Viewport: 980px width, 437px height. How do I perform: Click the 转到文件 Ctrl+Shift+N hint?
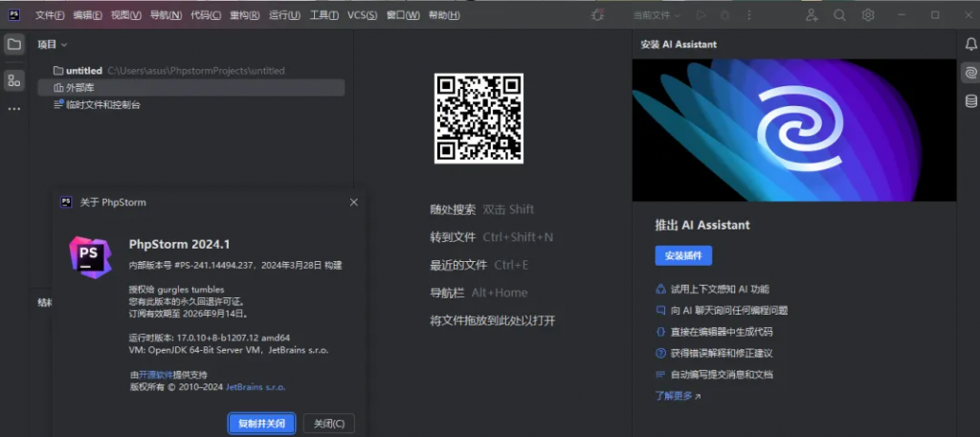pyautogui.click(x=491, y=237)
